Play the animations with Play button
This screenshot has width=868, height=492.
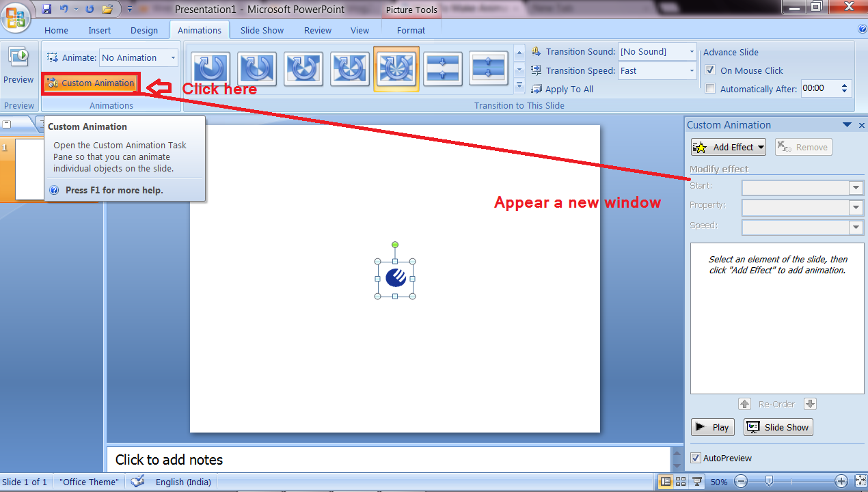tap(713, 427)
